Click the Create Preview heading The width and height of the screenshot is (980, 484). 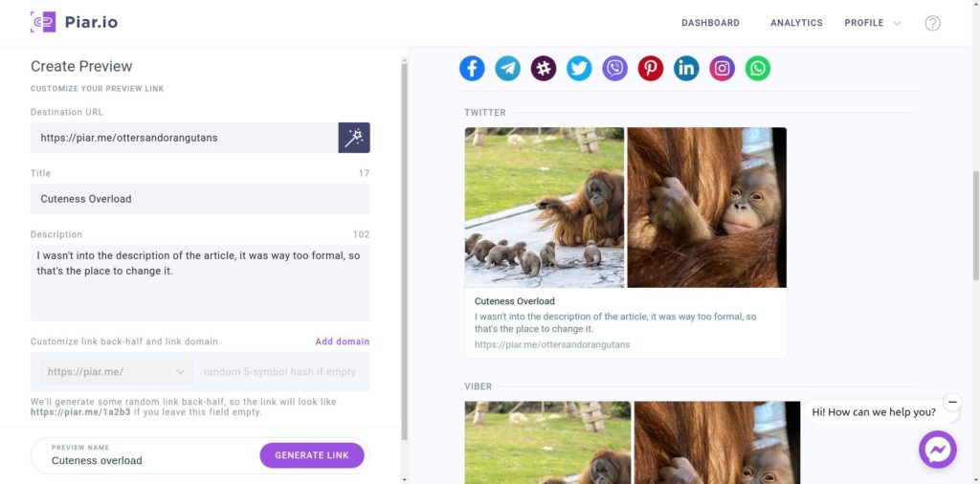(x=81, y=66)
